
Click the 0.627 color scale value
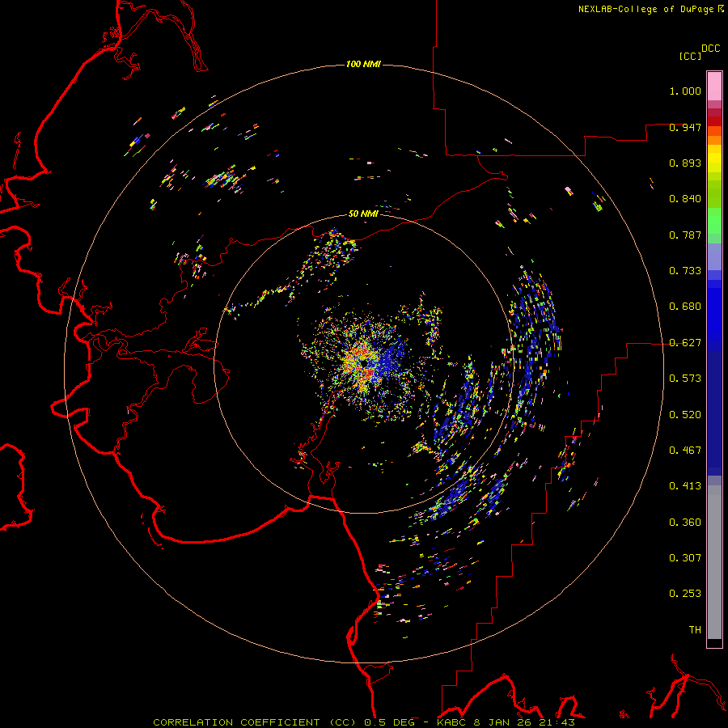pyautogui.click(x=685, y=343)
